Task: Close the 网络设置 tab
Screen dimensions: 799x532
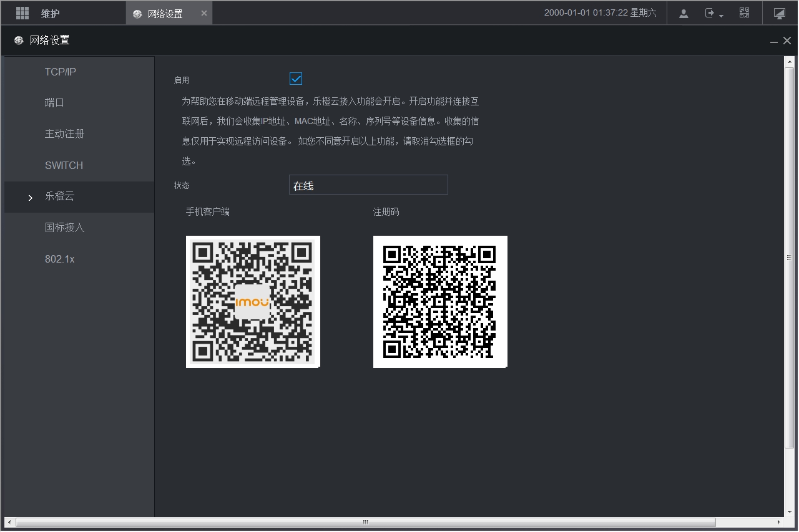Action: pos(204,13)
